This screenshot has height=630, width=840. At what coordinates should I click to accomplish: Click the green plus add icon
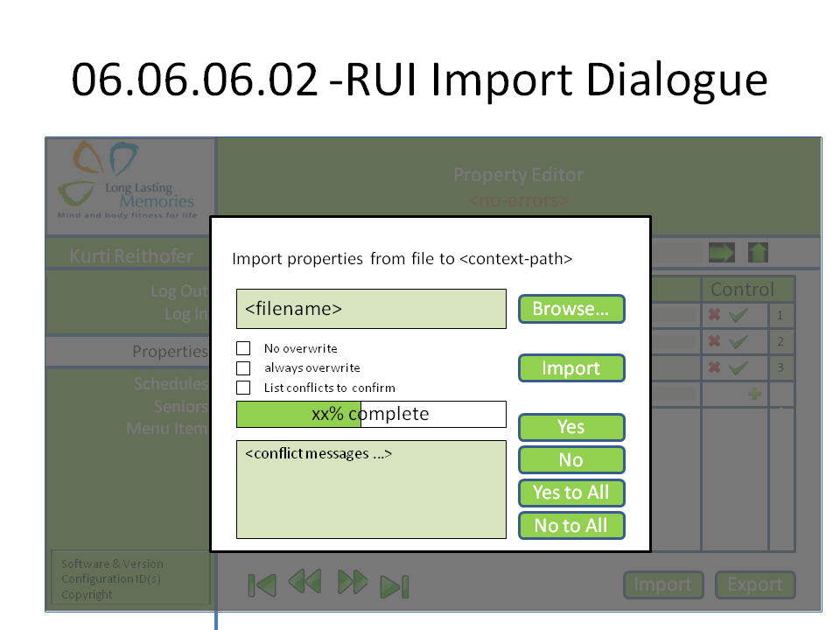pos(753,394)
